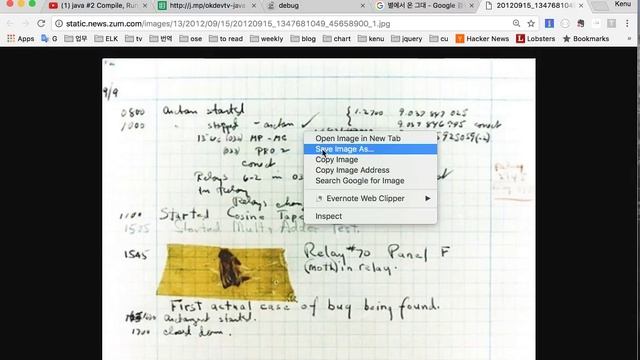Open the cu bookmarks folder

439,39
